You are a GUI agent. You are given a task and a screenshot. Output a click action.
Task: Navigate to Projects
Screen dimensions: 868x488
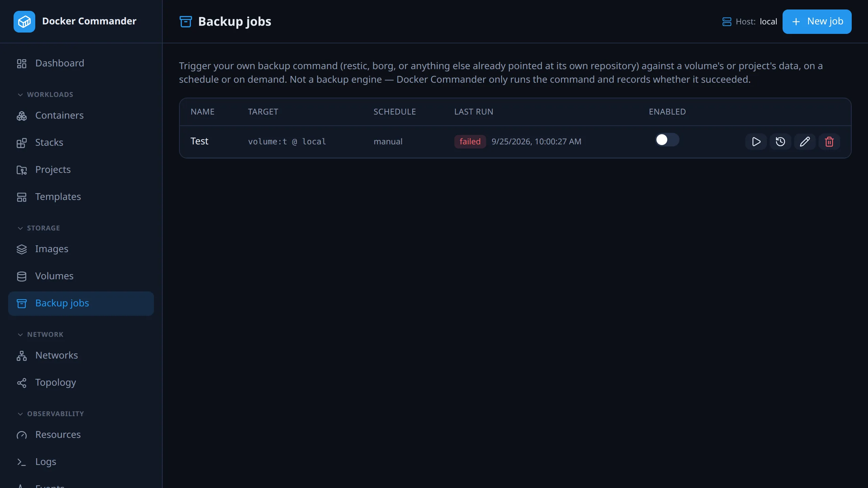coord(81,170)
